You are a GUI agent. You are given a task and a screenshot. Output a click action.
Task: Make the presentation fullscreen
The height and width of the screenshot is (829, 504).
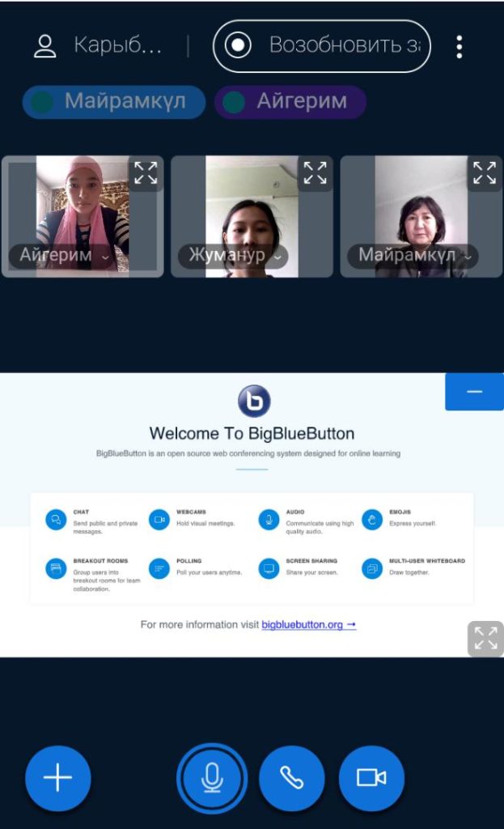(485, 639)
